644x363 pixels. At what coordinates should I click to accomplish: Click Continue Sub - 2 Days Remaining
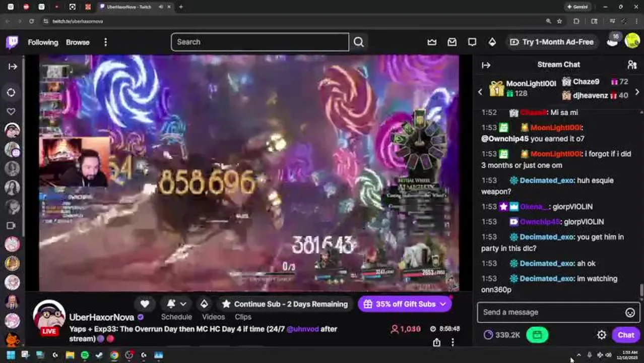pos(285,304)
